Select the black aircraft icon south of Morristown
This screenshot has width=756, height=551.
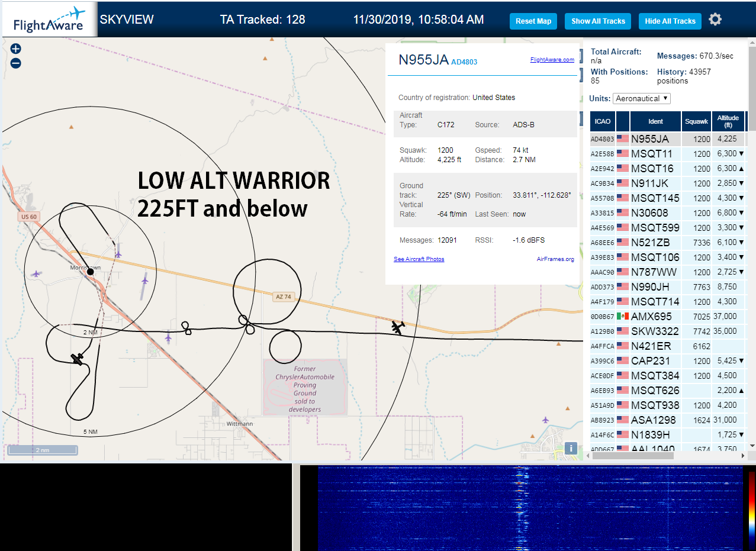coord(77,359)
